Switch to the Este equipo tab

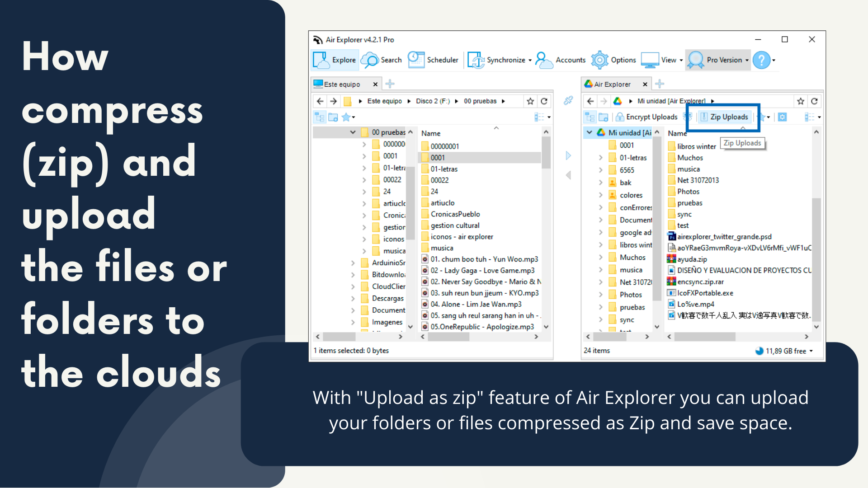click(x=341, y=84)
